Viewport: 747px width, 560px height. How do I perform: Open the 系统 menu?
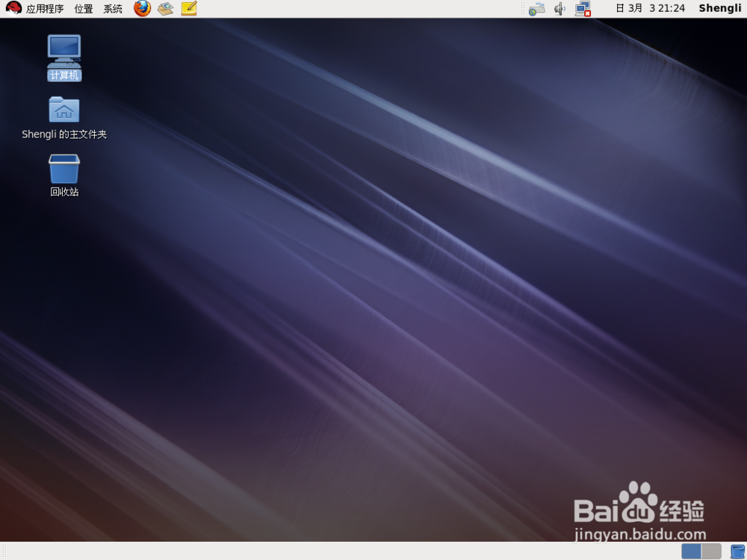112,8
